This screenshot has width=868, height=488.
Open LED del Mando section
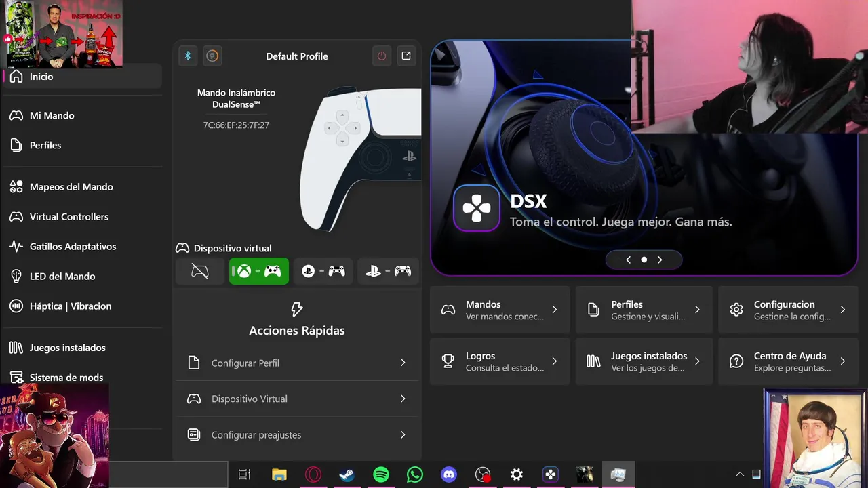click(x=83, y=276)
